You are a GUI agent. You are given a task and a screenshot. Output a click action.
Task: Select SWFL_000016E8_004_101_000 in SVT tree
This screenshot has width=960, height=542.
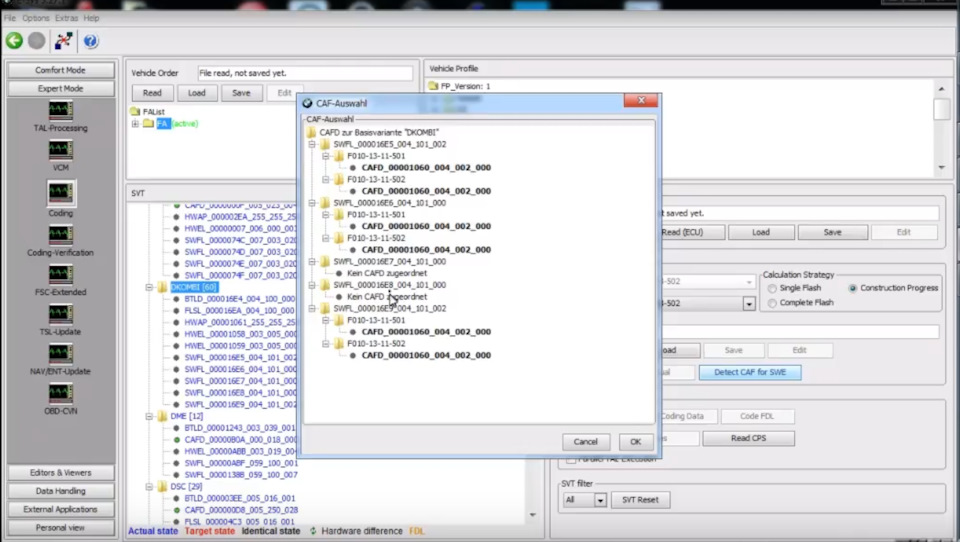(x=241, y=393)
